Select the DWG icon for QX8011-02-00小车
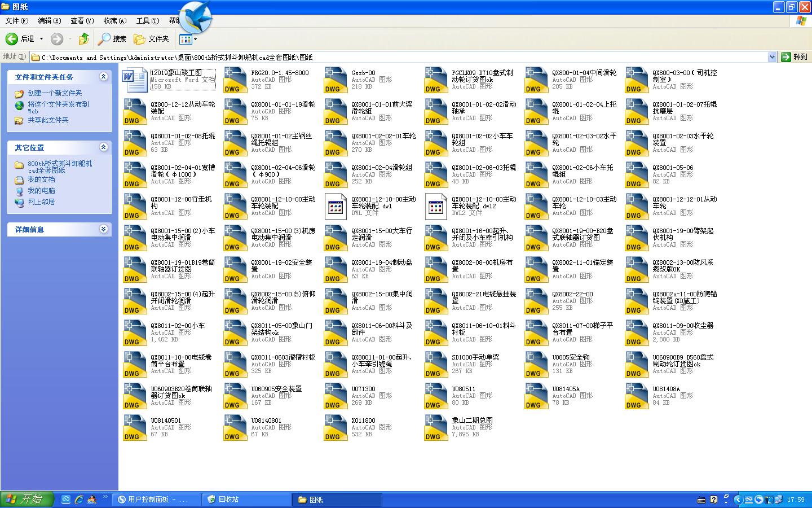This screenshot has height=508, width=812. pos(135,333)
